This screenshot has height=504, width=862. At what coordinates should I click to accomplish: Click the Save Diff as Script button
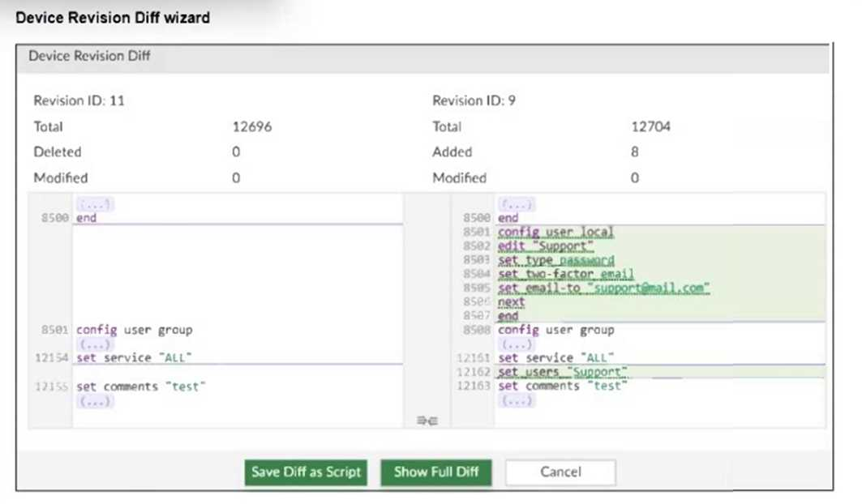pyautogui.click(x=305, y=472)
